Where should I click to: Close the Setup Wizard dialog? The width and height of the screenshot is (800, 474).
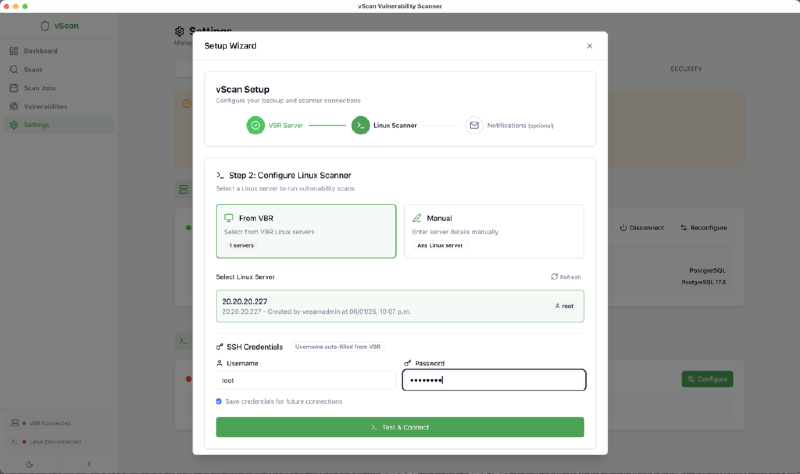pos(589,46)
